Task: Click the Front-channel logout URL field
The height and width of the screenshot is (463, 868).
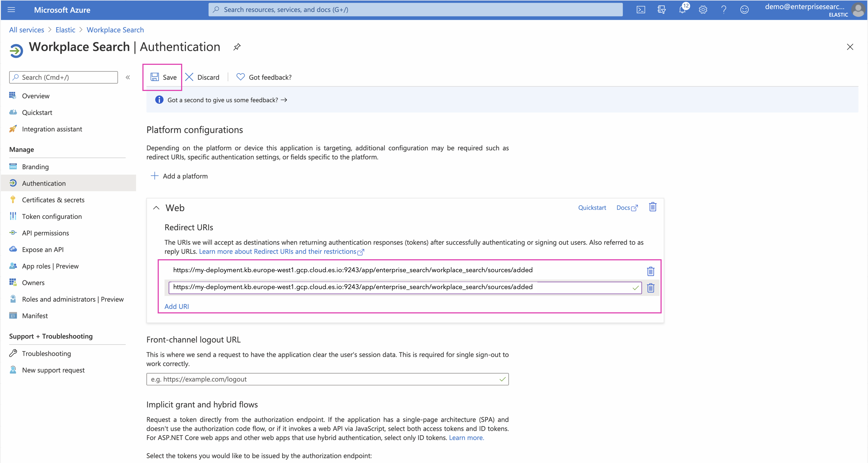Action: coord(324,379)
